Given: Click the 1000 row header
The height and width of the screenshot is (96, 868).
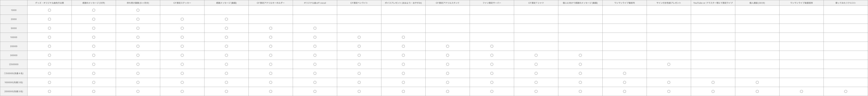Looking at the screenshot, I should click(x=14, y=10).
